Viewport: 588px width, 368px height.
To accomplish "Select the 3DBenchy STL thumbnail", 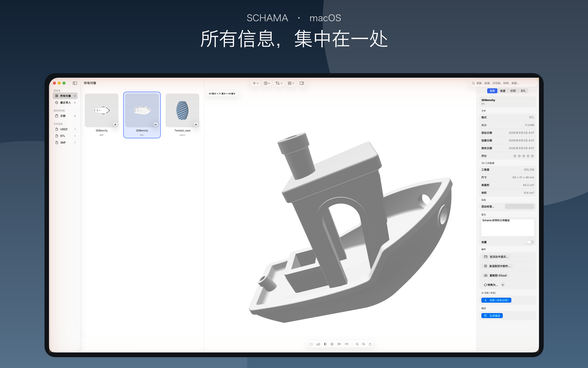I will [142, 110].
